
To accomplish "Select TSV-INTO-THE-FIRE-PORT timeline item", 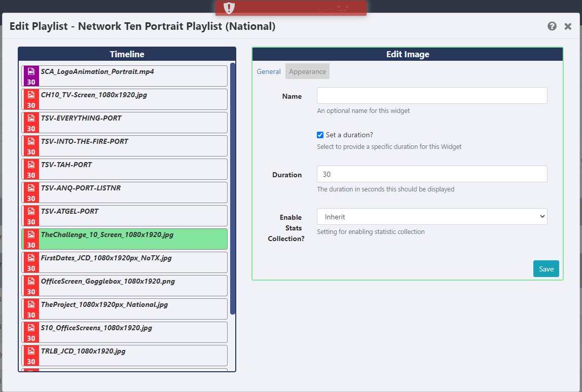I will tap(124, 146).
